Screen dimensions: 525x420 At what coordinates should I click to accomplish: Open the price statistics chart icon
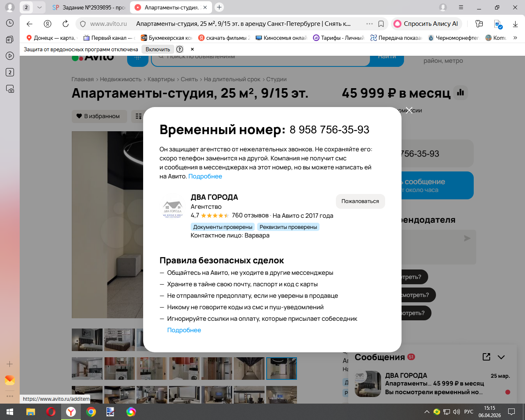[461, 93]
